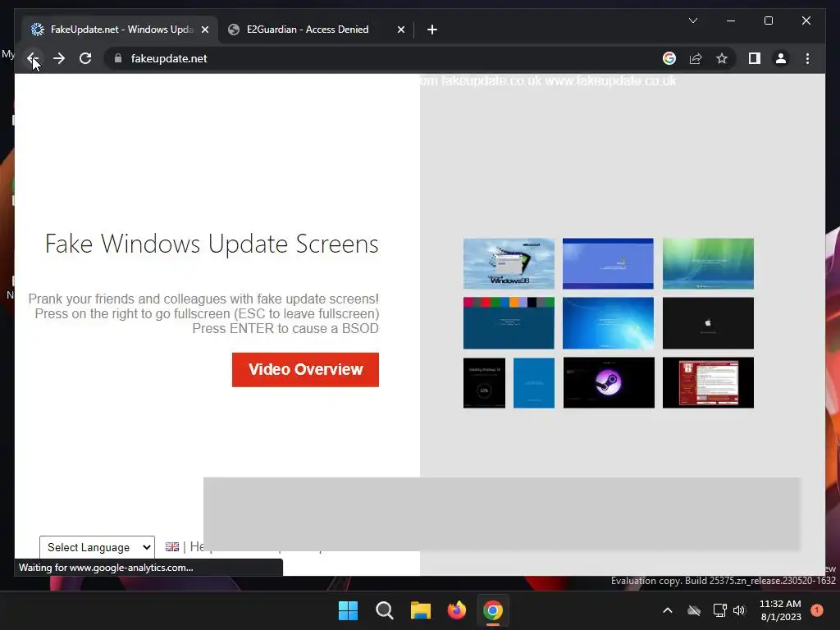Click the Video Overview button

tap(305, 370)
